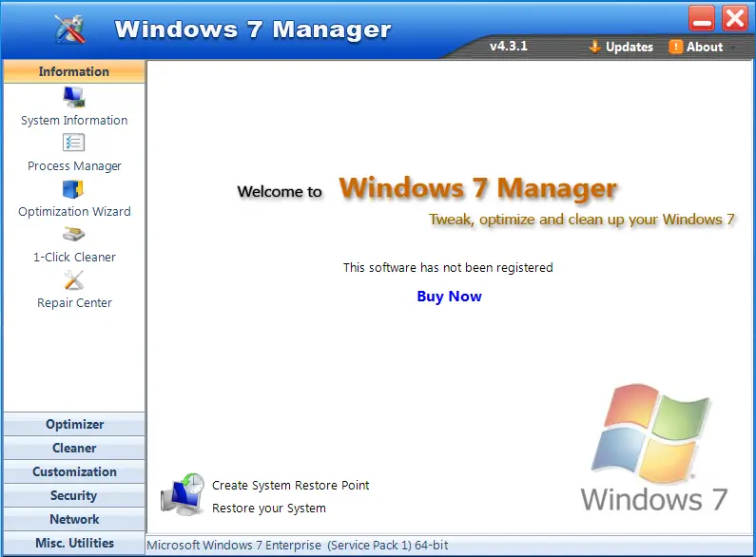Click the Windows 7 Manager logo icon
Screen dimensions: 756x557
pos(70,29)
